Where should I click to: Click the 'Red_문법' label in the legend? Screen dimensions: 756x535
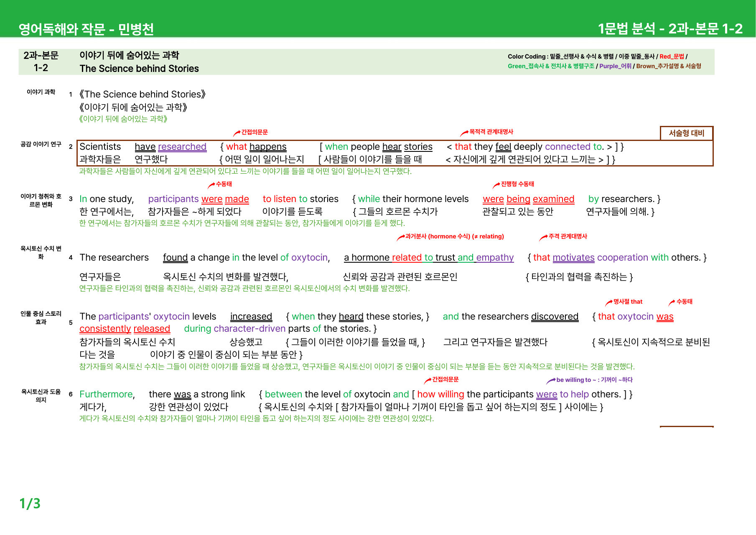click(x=672, y=56)
